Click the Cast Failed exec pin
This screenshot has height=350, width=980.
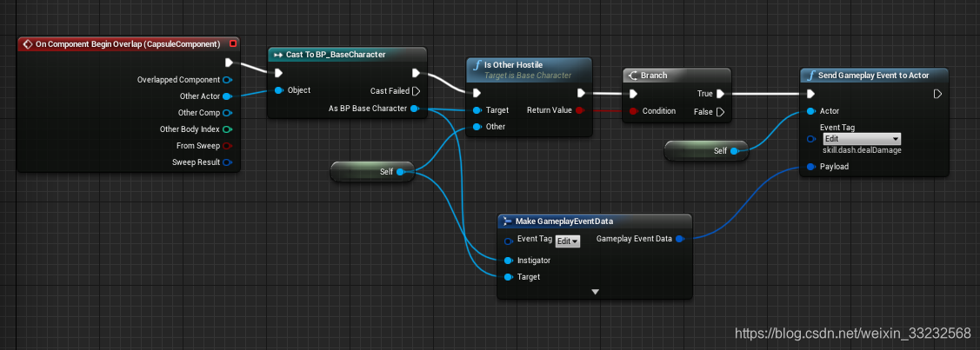[x=417, y=91]
